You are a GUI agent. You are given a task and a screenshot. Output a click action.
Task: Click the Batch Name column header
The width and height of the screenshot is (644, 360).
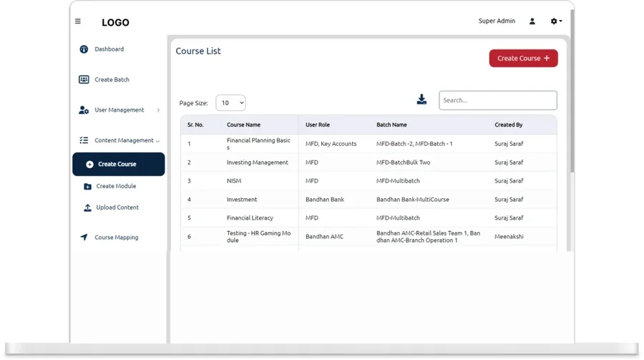point(391,125)
